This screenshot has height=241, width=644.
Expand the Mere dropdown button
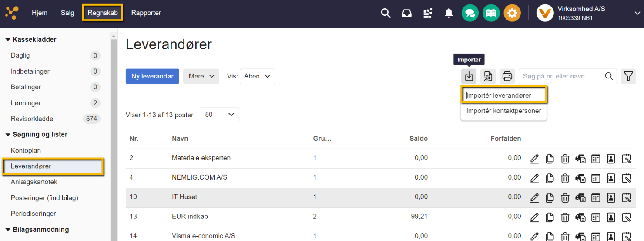pyautogui.click(x=201, y=76)
